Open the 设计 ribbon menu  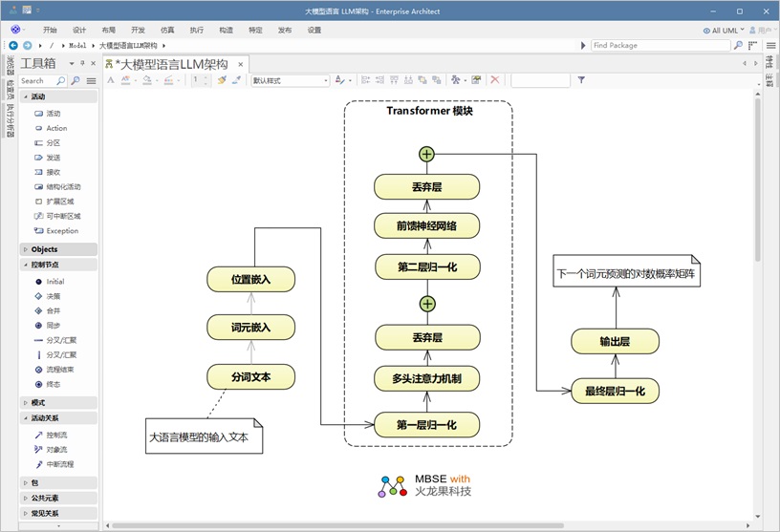coord(79,31)
